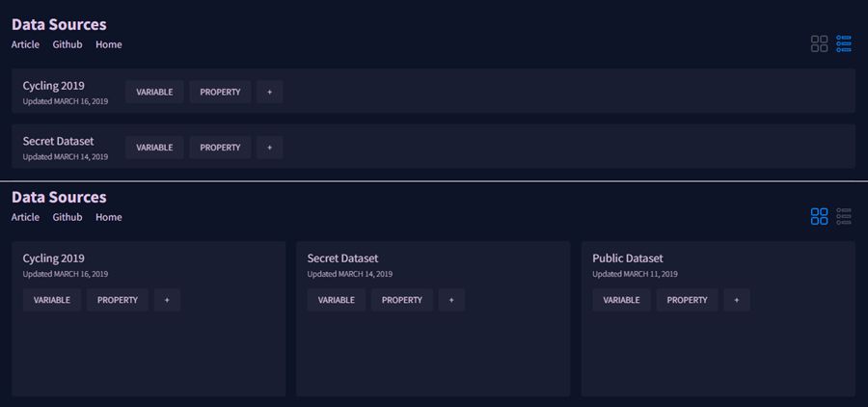Switch to grid view in upper Data Sources panel
868x407 pixels.
pyautogui.click(x=819, y=43)
